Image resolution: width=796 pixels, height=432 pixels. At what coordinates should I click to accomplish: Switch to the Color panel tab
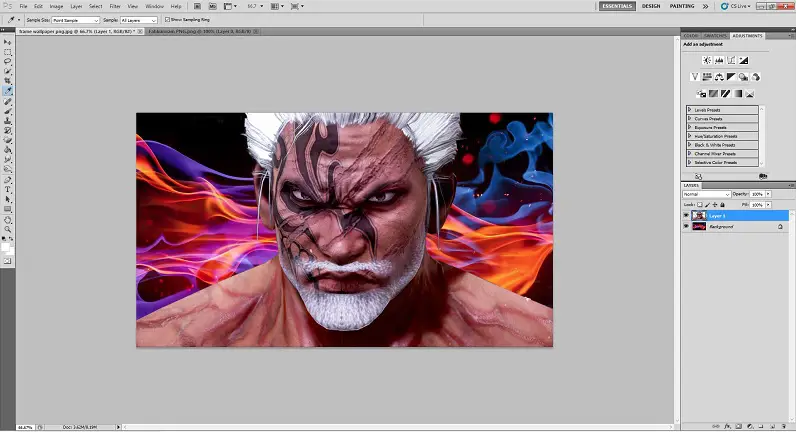(691, 36)
